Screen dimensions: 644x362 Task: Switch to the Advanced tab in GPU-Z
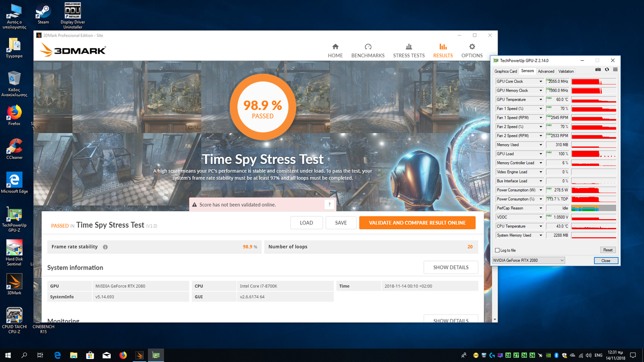coord(546,71)
